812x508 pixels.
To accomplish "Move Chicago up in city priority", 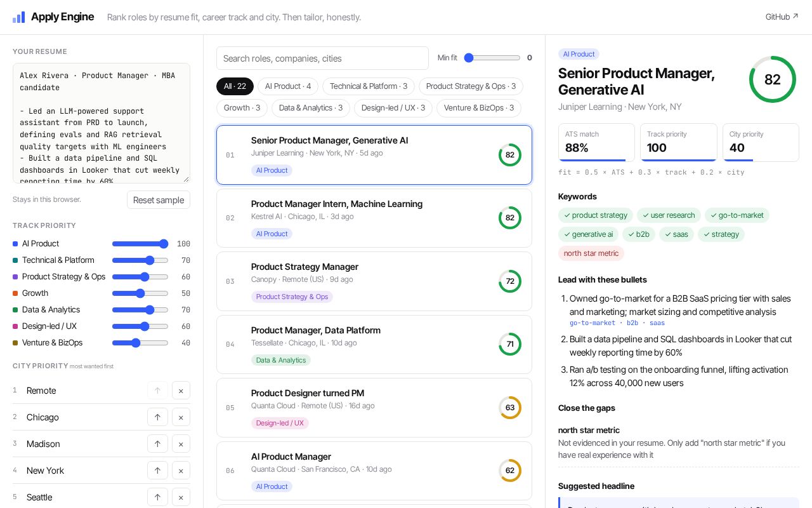I will point(157,417).
